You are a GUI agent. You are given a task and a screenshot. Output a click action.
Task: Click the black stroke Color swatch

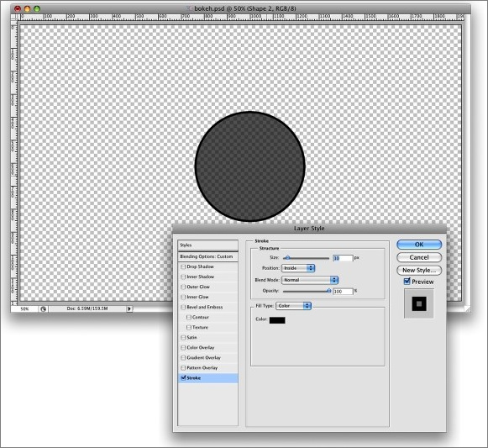(x=277, y=320)
